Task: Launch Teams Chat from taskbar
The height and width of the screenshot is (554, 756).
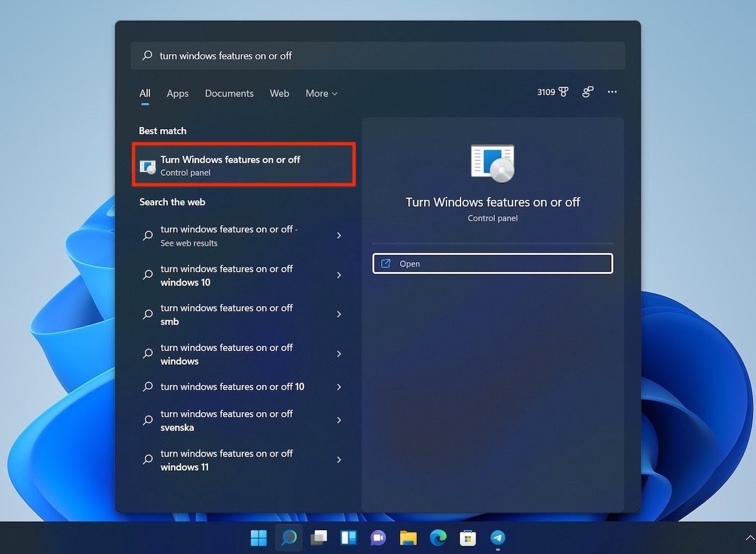Action: pyautogui.click(x=378, y=538)
